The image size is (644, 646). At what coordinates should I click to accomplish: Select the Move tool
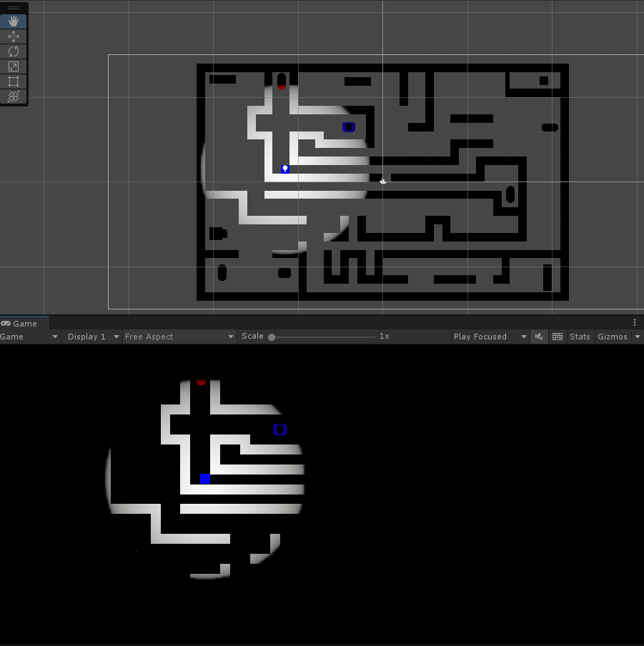[13, 36]
